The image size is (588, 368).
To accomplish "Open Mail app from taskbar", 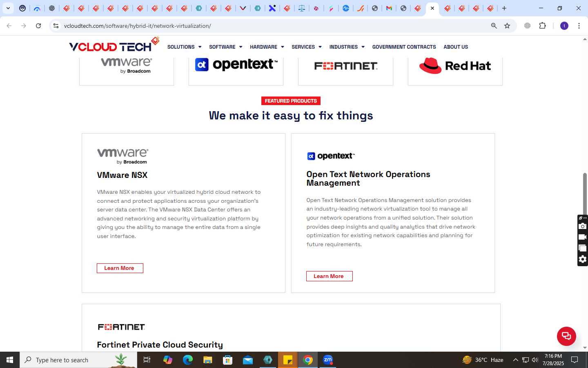I will pos(248,360).
